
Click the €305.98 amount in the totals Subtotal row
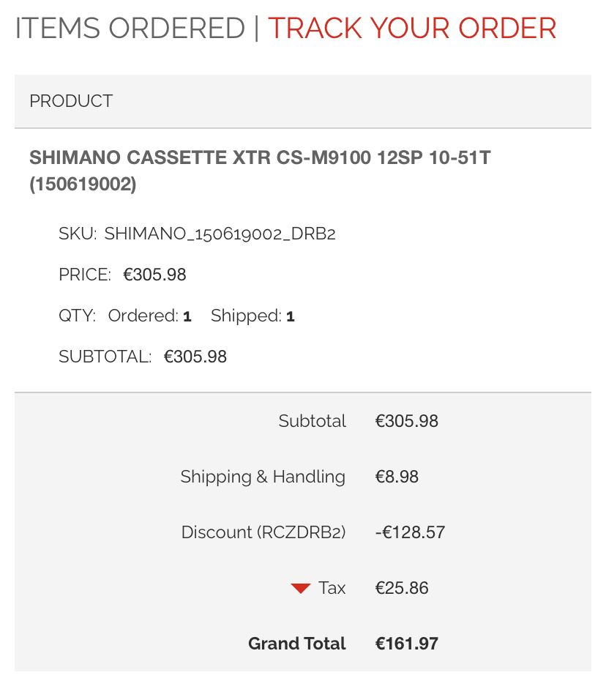point(406,421)
